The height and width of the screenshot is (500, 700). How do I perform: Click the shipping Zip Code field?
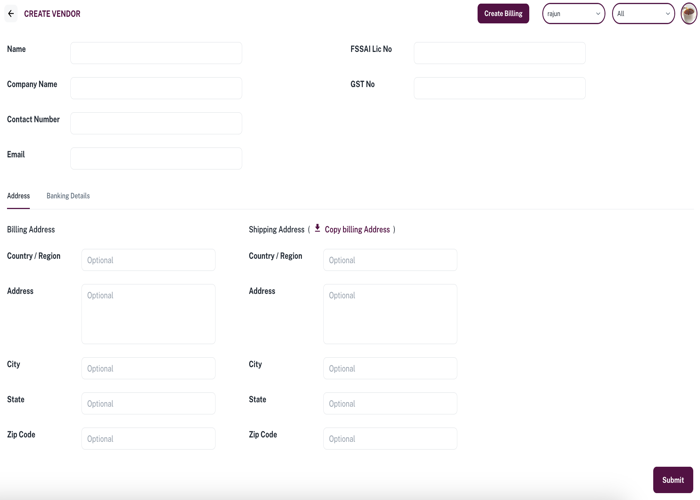(390, 438)
